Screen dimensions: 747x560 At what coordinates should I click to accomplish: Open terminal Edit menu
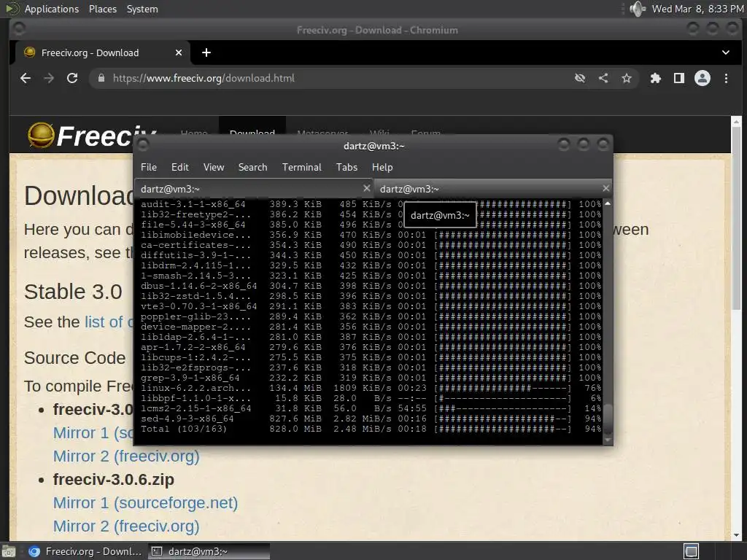click(x=180, y=167)
